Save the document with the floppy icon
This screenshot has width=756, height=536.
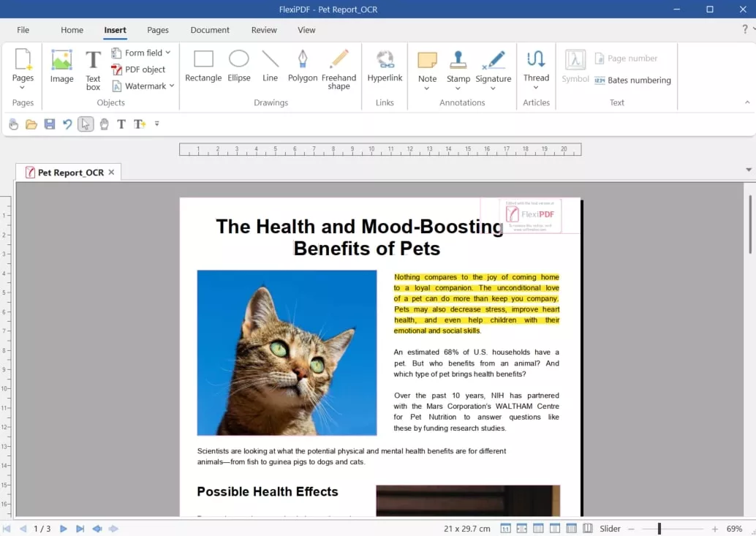pos(49,124)
